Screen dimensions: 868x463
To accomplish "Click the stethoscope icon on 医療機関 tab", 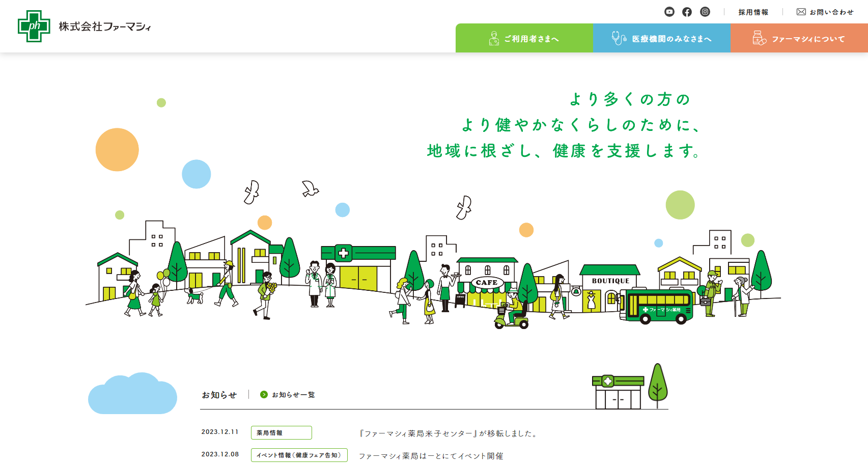I will coord(619,38).
